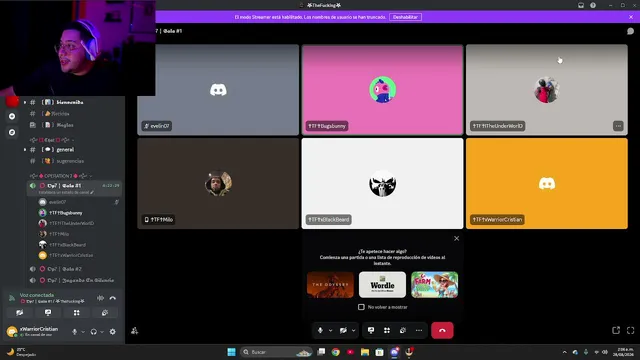Open User Settings gear icon
The image size is (640, 360).
pyautogui.click(x=113, y=332)
